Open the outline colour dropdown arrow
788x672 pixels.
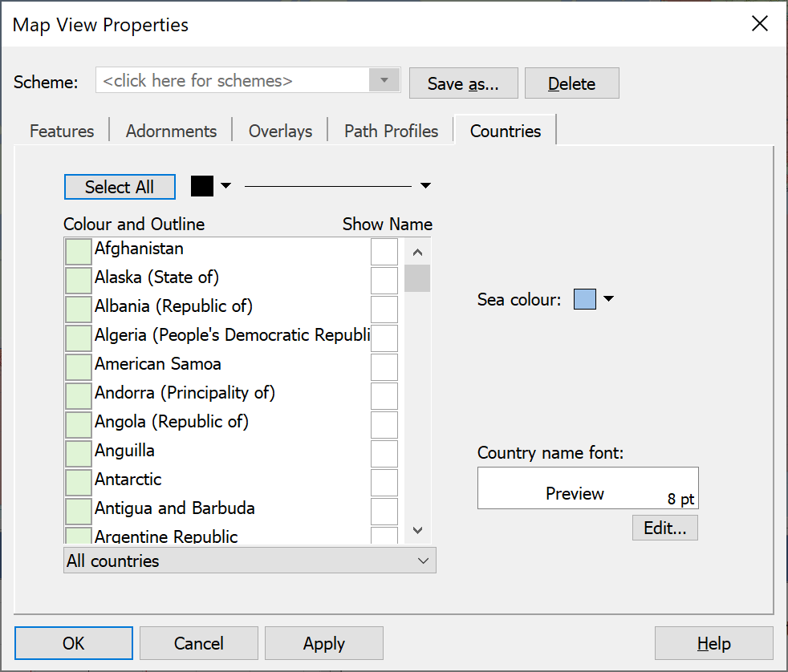click(226, 186)
